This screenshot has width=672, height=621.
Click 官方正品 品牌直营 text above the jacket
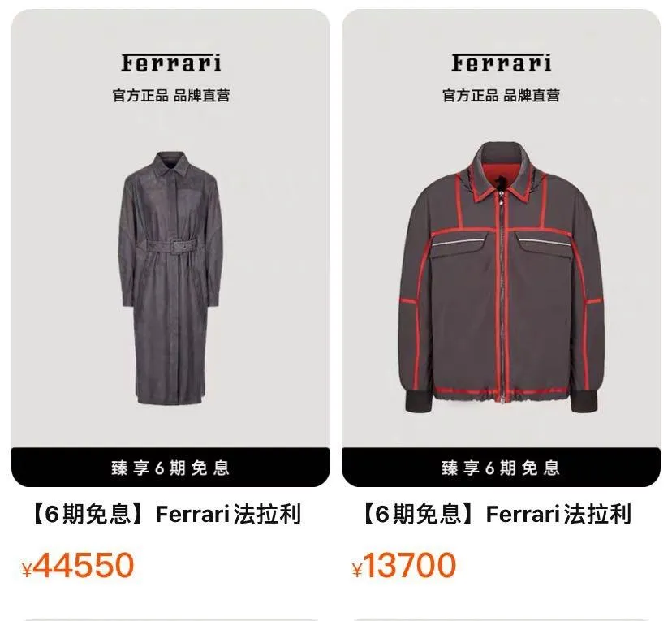(x=501, y=96)
